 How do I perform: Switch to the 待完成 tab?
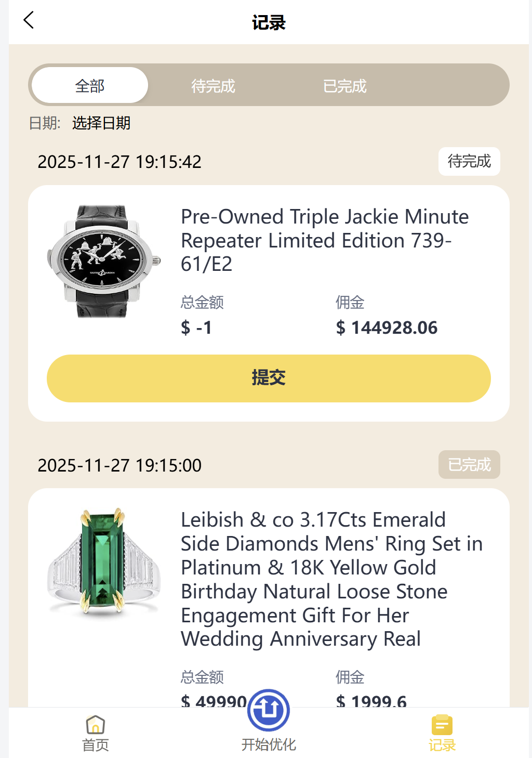pyautogui.click(x=213, y=85)
